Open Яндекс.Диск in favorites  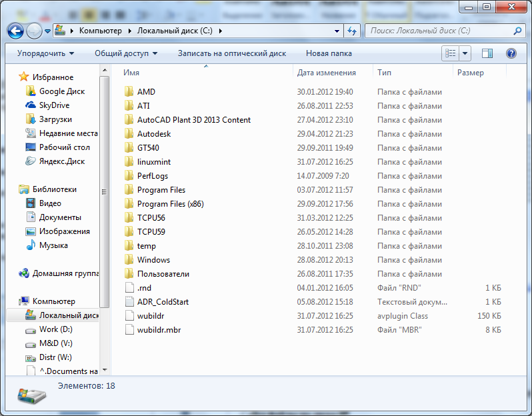55,161
